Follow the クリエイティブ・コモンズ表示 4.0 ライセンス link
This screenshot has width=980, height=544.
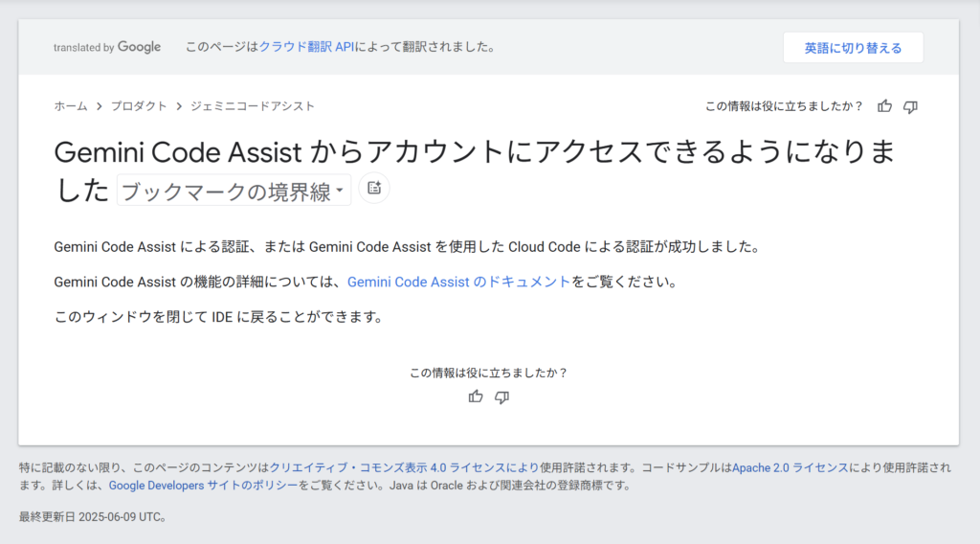396,467
